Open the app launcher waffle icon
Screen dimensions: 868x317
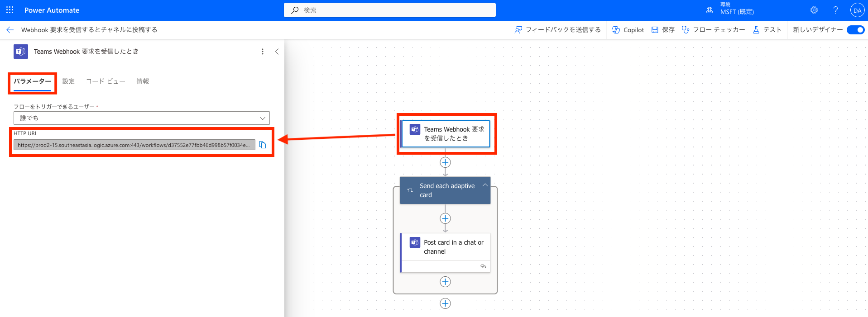click(10, 10)
